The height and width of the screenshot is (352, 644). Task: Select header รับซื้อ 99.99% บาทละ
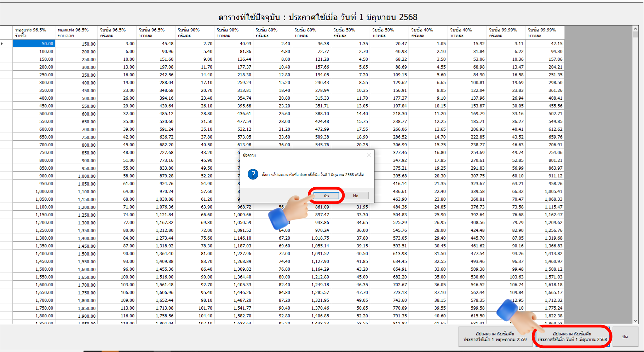(545, 33)
